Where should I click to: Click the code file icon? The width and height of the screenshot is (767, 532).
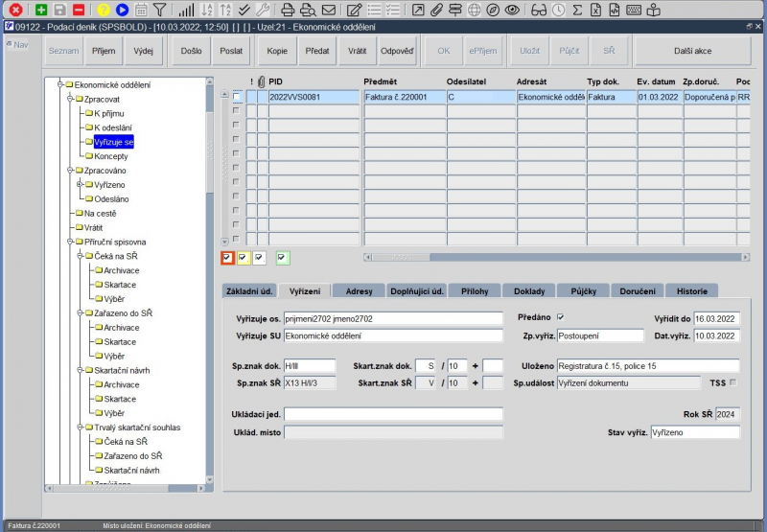point(615,10)
